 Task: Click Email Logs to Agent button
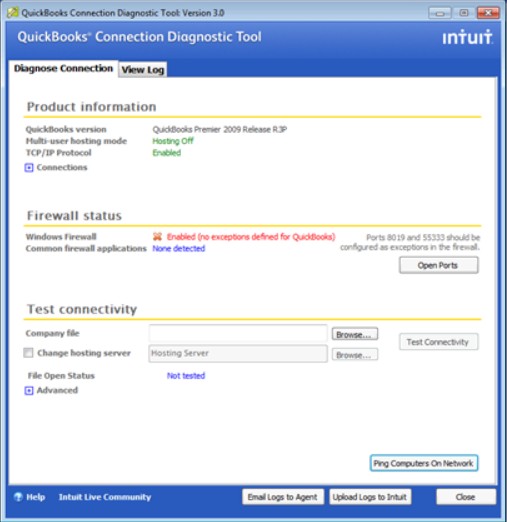[x=283, y=497]
